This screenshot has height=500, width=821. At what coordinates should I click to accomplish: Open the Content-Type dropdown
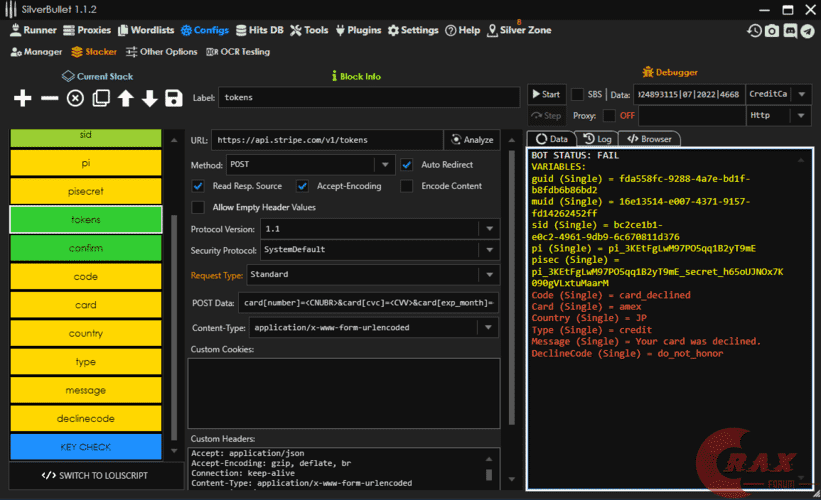point(489,327)
